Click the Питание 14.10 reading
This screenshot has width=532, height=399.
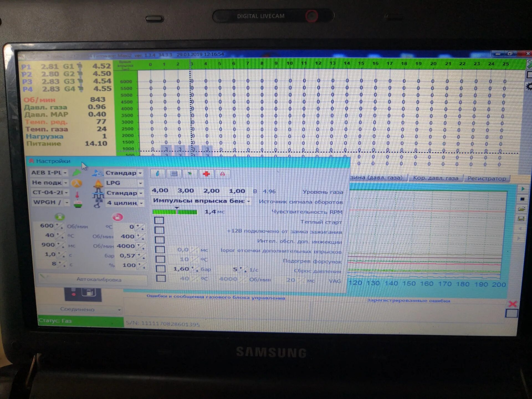click(x=66, y=144)
